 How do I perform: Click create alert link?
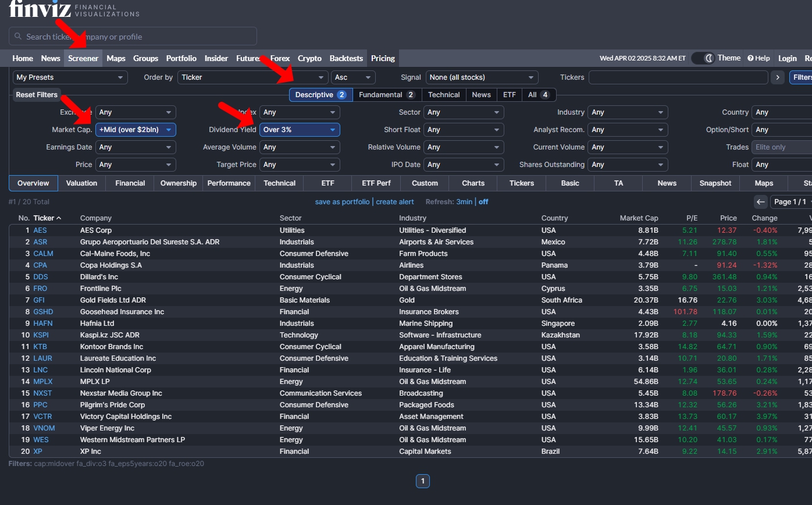point(395,202)
